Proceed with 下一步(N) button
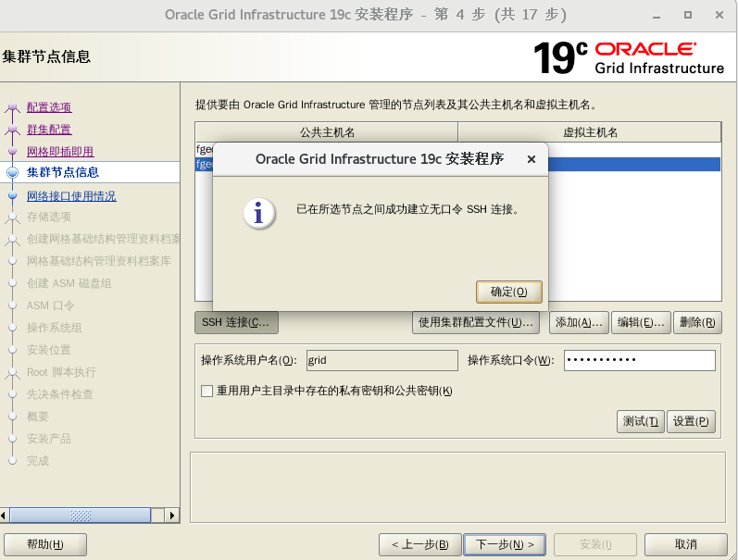 click(505, 544)
